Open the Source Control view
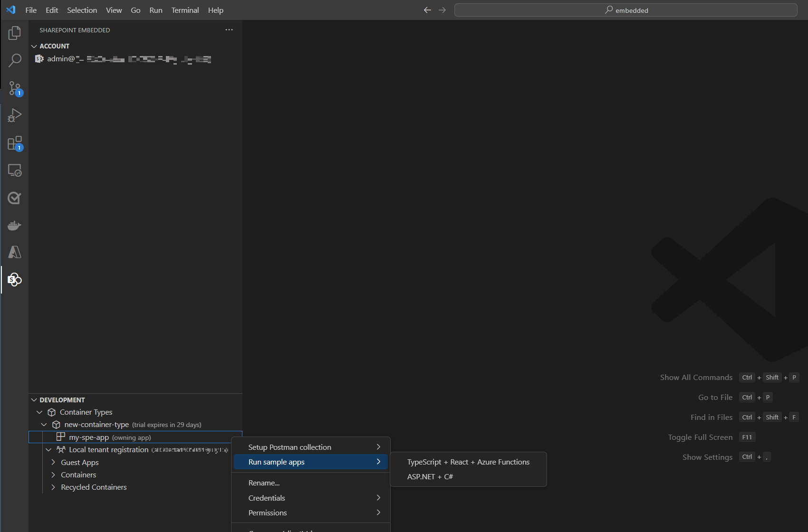 [x=15, y=88]
